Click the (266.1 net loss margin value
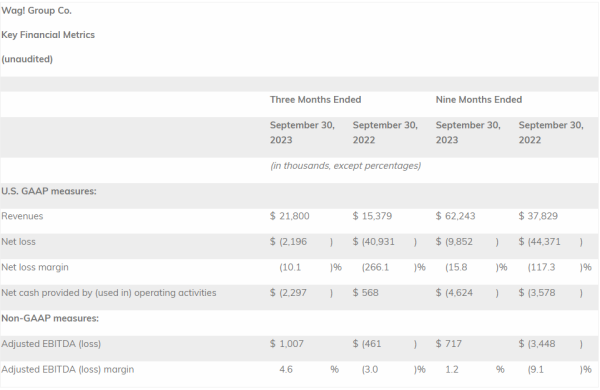The height and width of the screenshot is (390, 600). coord(375,267)
